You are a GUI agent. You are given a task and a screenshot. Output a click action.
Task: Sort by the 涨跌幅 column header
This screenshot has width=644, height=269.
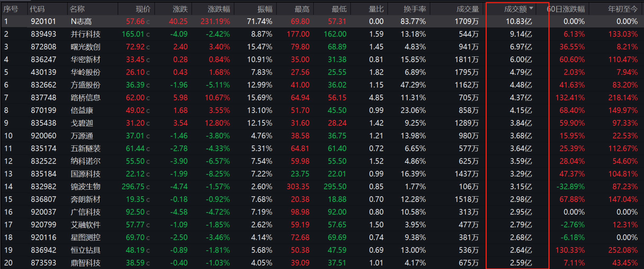219,9
